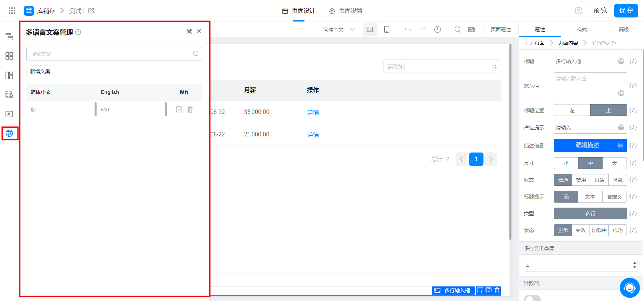Screen dimensions: 644x301
Task: Set title position to 左
Action: tap(572, 110)
